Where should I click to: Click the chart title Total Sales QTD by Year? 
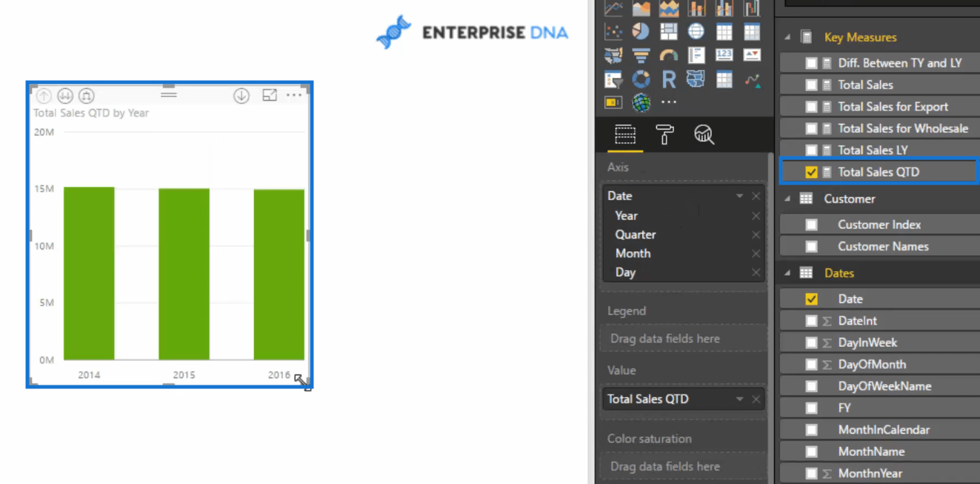(91, 113)
